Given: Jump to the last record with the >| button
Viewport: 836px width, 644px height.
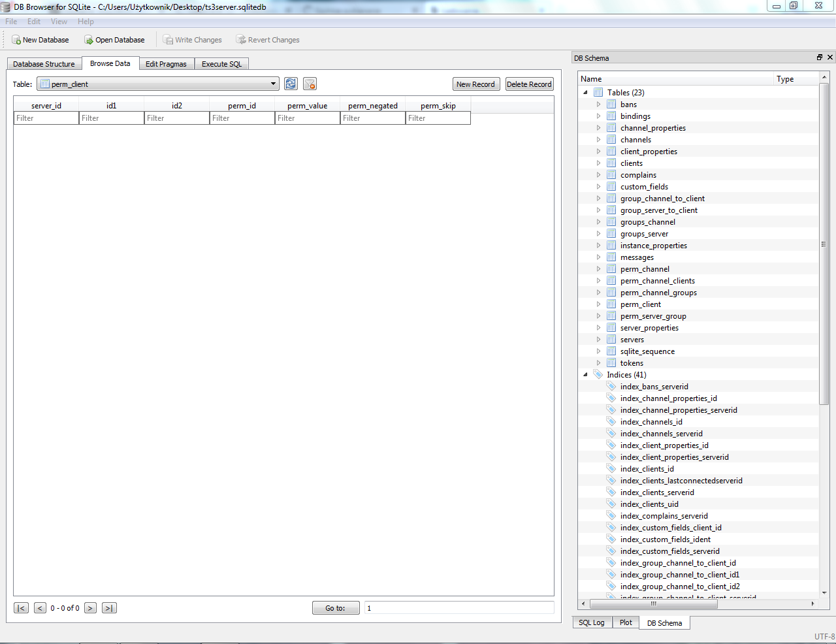Looking at the screenshot, I should tap(109, 608).
